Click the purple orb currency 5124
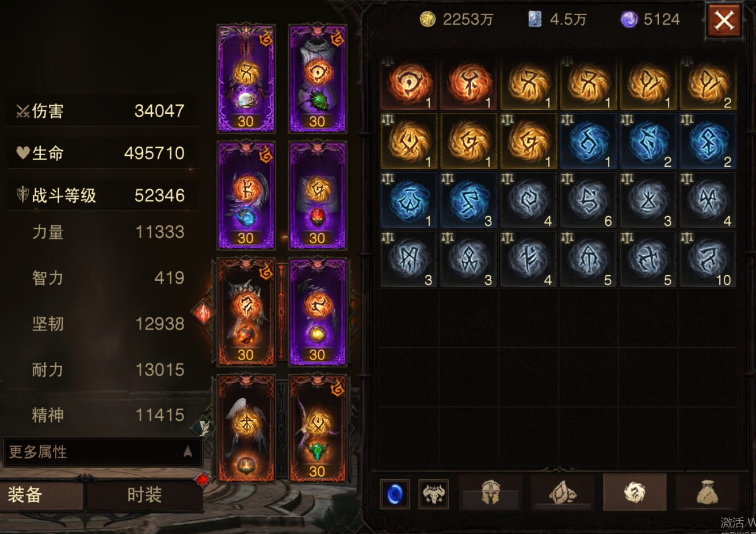 (x=651, y=20)
